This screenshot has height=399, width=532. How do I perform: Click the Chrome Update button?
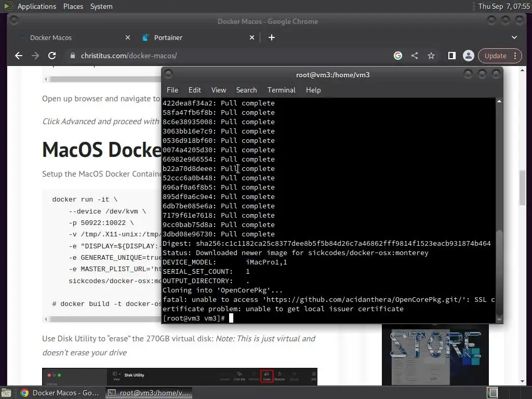coord(499,56)
